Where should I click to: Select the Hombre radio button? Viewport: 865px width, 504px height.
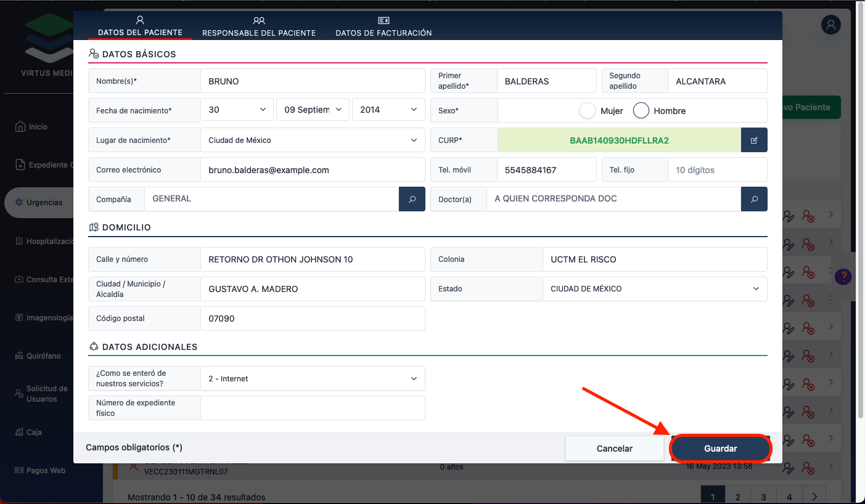641,111
